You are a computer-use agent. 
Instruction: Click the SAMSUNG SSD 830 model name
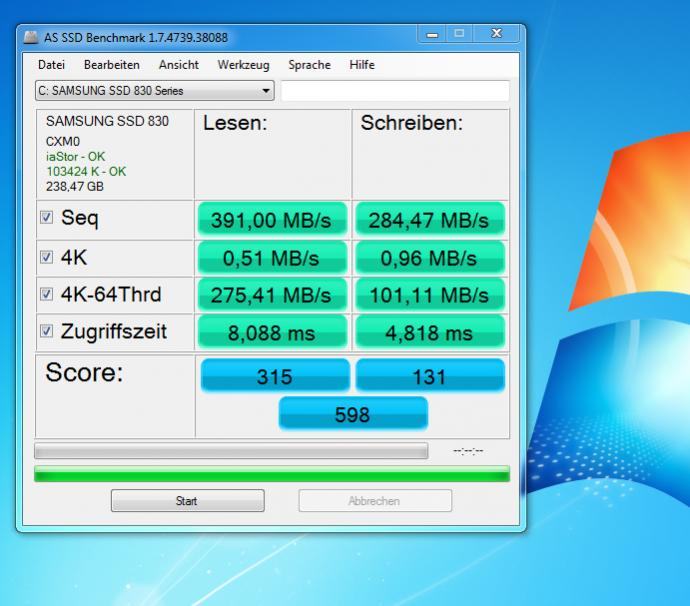[107, 121]
